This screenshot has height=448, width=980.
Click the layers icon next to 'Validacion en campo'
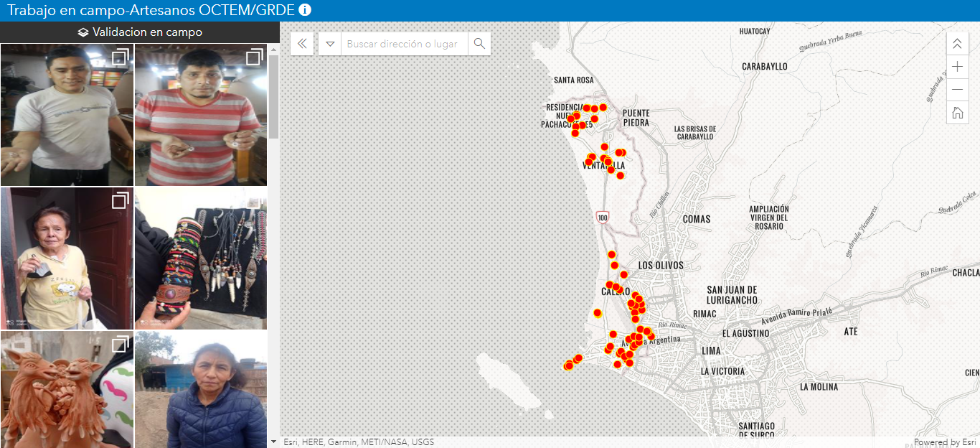click(x=83, y=32)
